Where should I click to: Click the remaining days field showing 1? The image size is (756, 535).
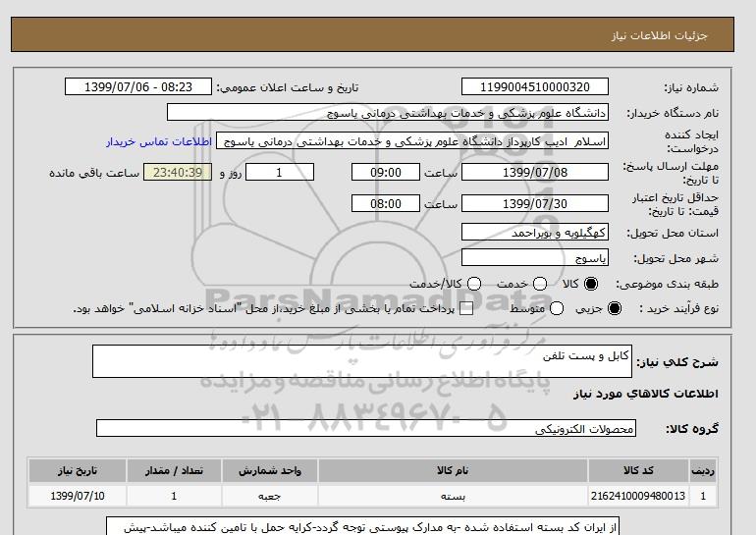click(280, 173)
